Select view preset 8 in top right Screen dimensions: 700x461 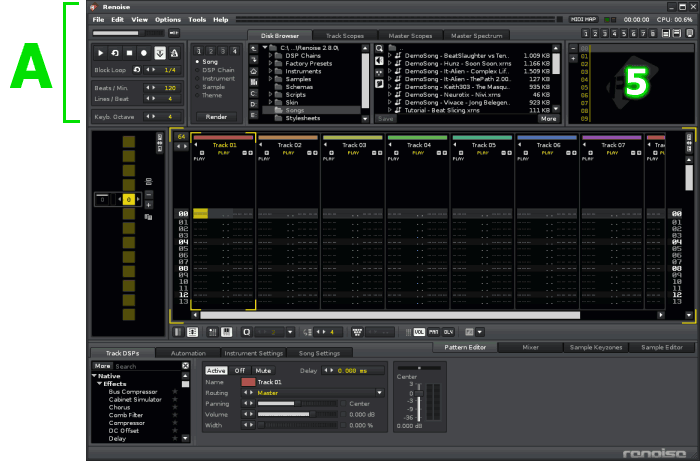point(653,33)
